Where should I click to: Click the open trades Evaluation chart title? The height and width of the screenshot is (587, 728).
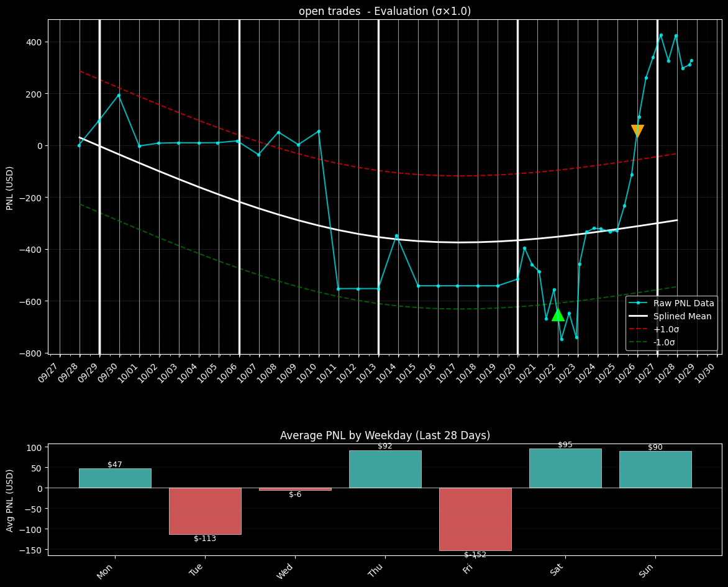384,11
